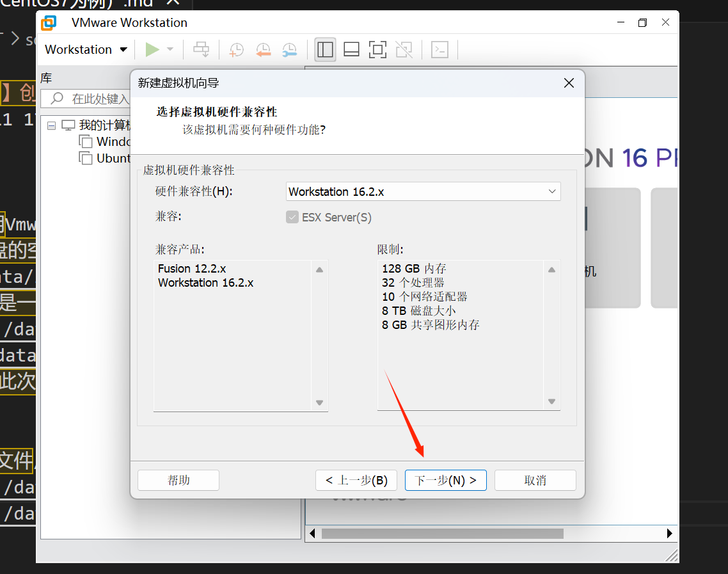
Task: Click the 128 GB 内存 limit entry
Action: coord(414,268)
